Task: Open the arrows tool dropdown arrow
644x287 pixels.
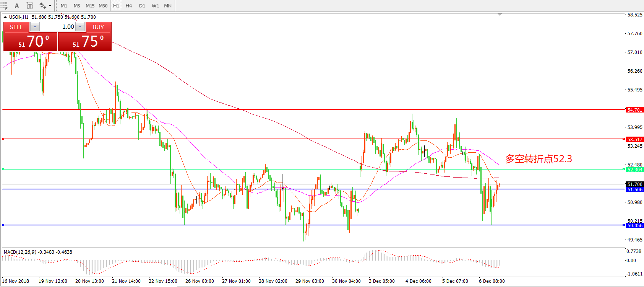Action: tap(50, 6)
